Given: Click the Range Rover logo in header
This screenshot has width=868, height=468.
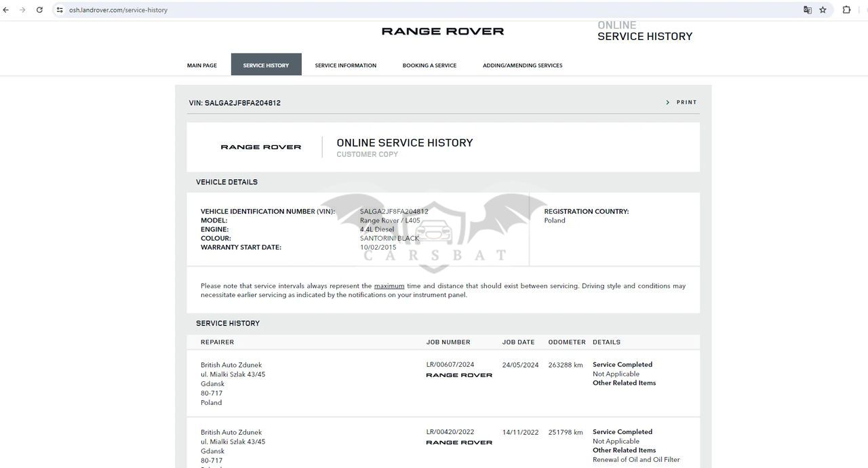Looking at the screenshot, I should [x=442, y=31].
